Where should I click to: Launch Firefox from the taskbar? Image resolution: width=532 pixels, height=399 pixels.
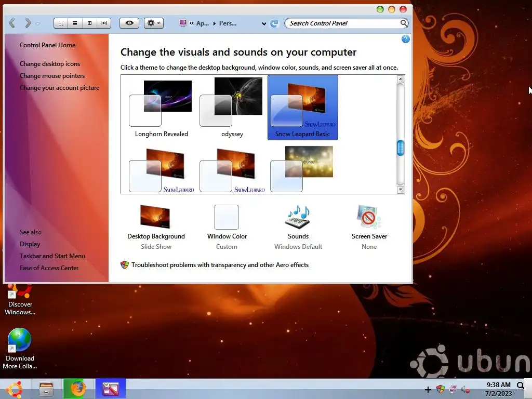pyautogui.click(x=78, y=389)
